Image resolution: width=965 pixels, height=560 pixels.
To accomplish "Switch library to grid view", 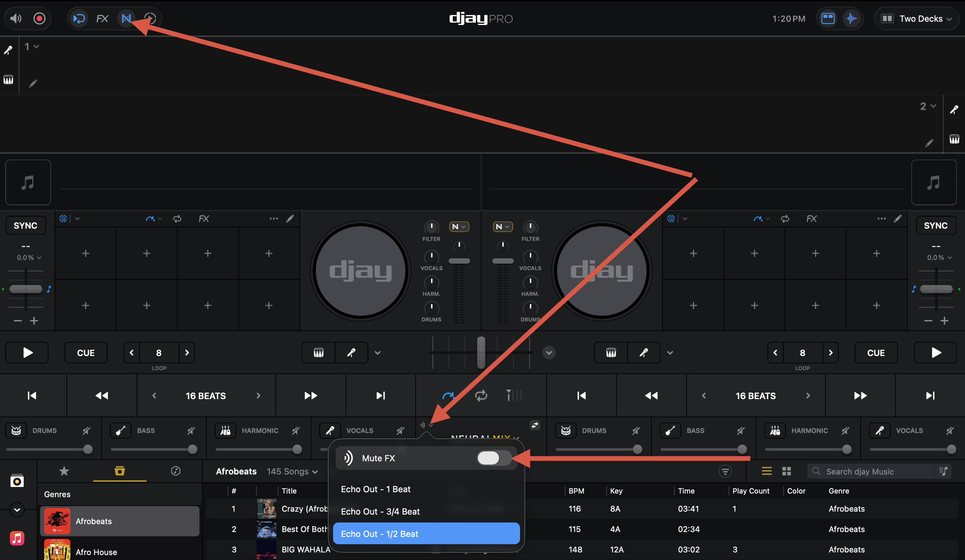I will coord(787,471).
